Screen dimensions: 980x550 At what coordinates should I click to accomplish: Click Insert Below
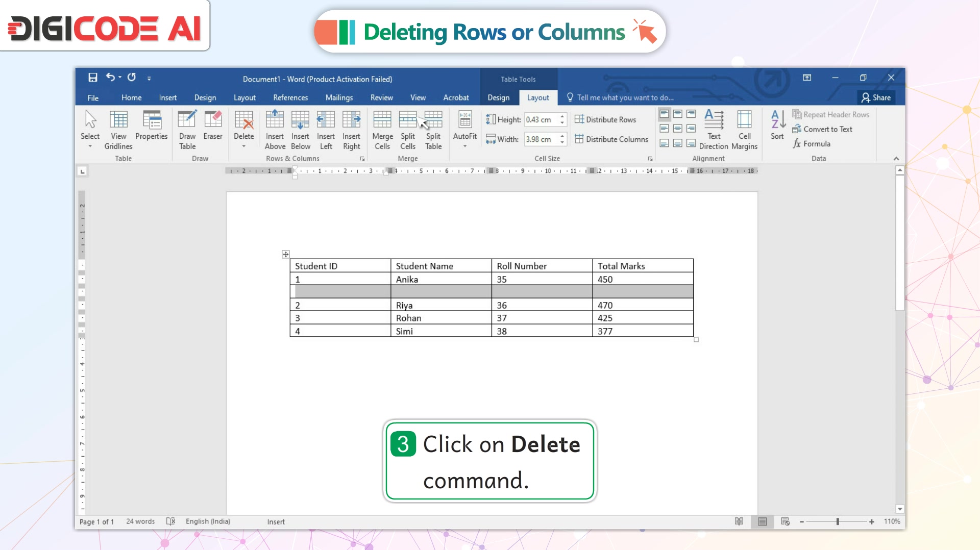coord(300,130)
